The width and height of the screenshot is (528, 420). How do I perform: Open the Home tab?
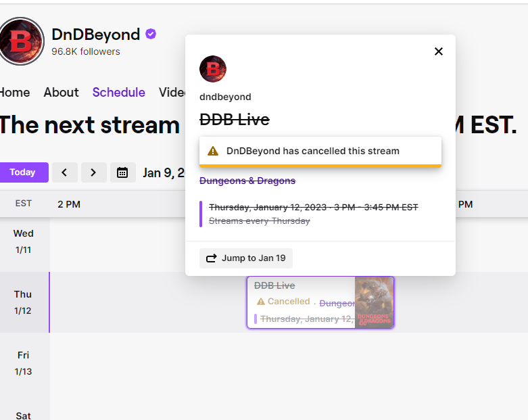pyautogui.click(x=14, y=92)
